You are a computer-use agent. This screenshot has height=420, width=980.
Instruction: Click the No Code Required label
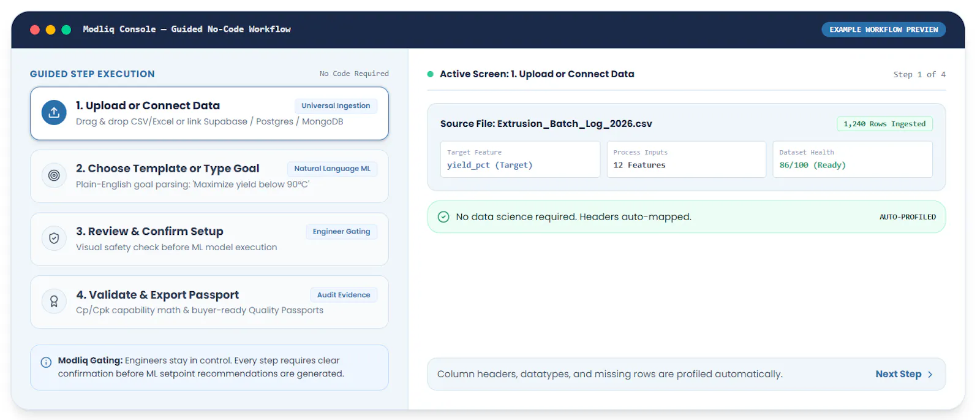pyautogui.click(x=354, y=74)
